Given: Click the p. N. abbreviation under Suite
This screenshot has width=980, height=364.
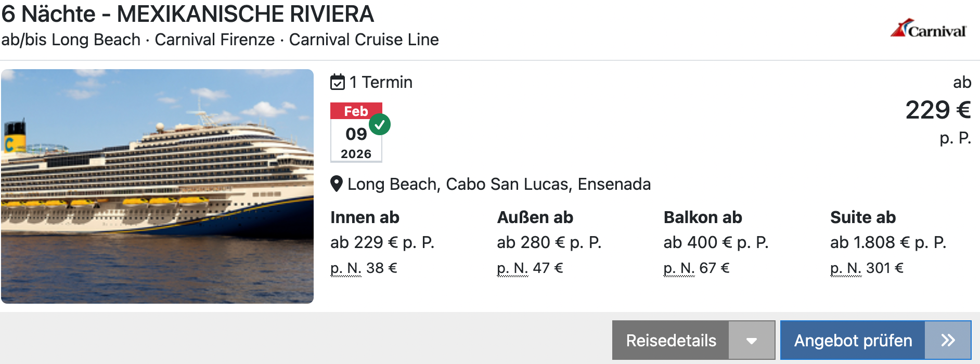Looking at the screenshot, I should point(845,268).
